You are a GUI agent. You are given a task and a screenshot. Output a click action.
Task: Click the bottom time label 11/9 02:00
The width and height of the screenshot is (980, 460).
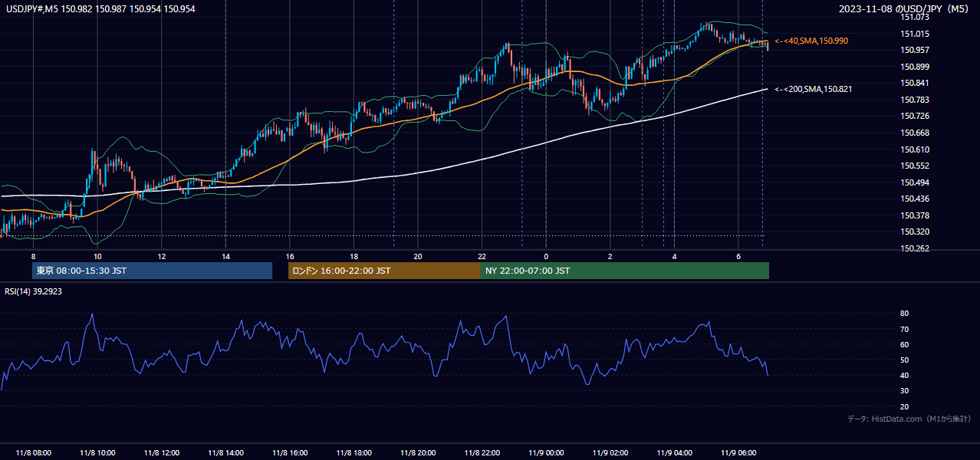click(610, 453)
